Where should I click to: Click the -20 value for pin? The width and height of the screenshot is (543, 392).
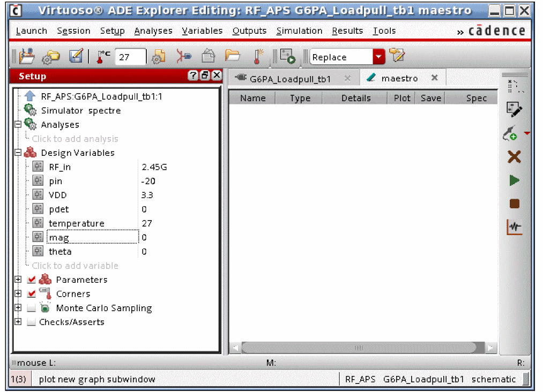(x=148, y=181)
